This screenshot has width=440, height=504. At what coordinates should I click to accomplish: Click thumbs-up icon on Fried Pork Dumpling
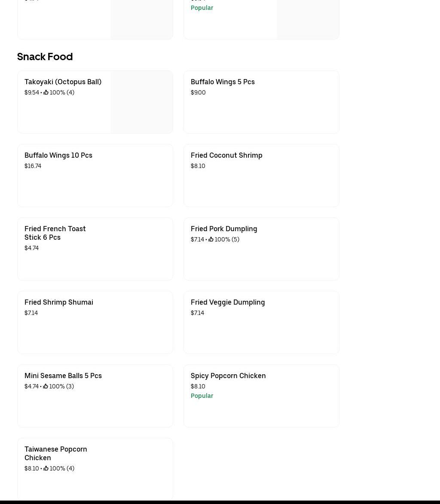(211, 239)
